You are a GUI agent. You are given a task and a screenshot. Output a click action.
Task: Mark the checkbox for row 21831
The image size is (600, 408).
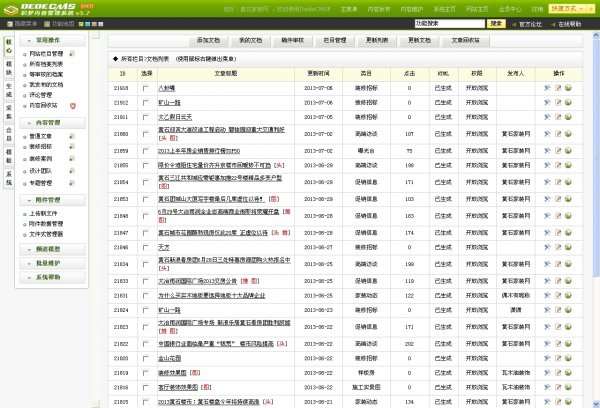[145, 295]
